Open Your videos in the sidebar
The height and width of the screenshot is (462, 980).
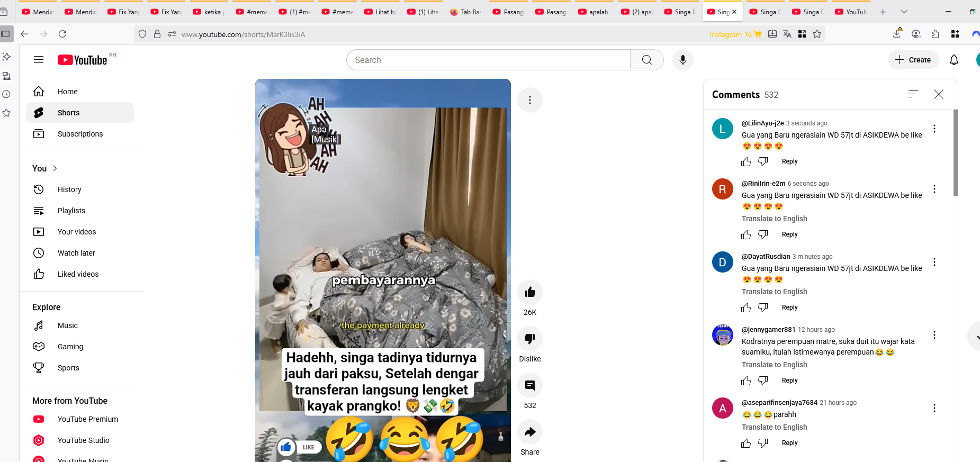(80, 232)
